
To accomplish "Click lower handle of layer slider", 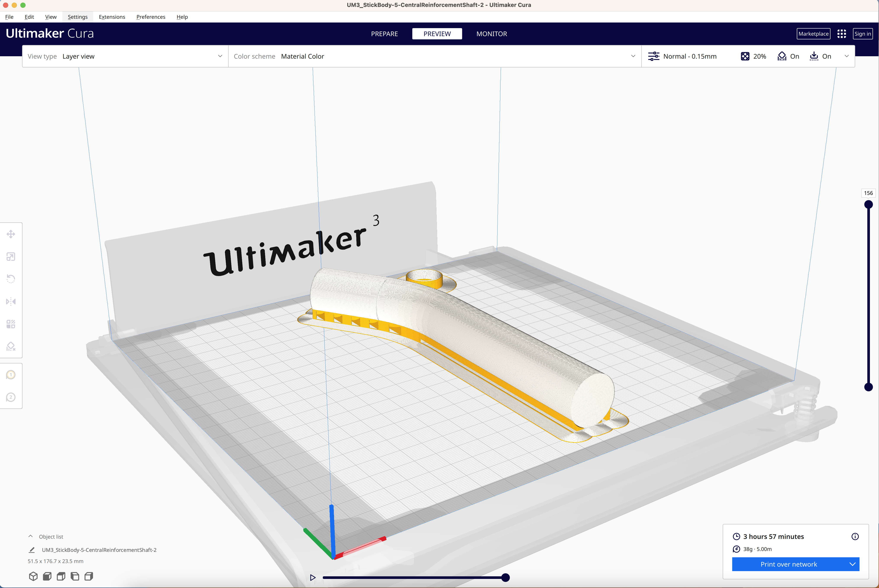I will click(868, 387).
